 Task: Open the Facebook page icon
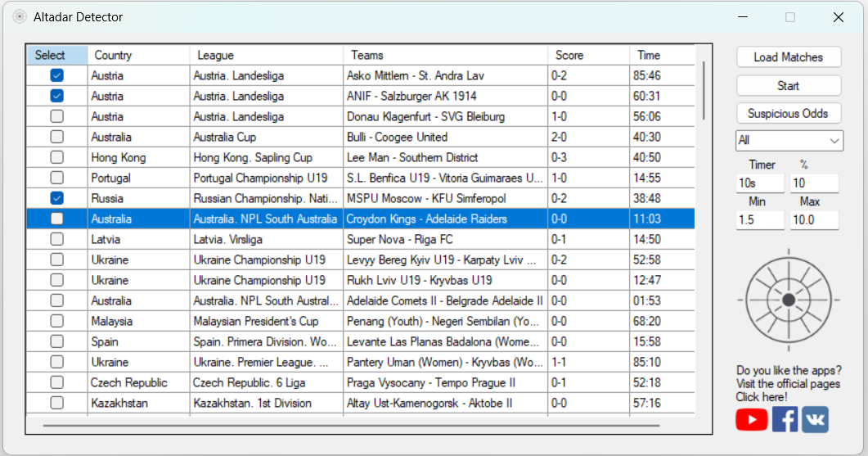(x=785, y=419)
